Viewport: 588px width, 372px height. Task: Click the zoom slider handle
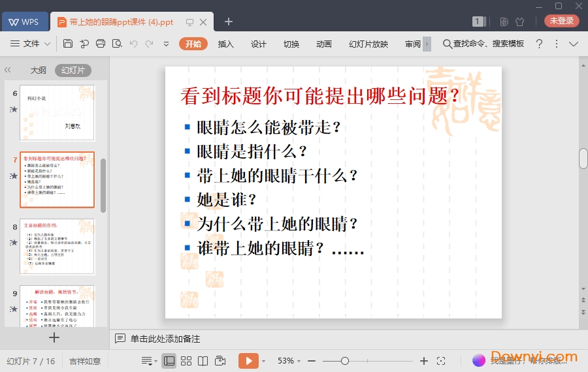[x=345, y=361]
